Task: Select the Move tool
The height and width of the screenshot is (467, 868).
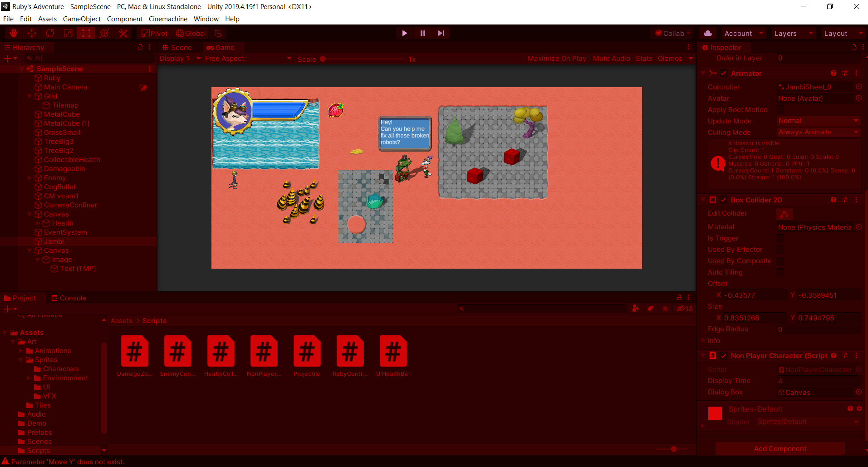Action: [32, 33]
